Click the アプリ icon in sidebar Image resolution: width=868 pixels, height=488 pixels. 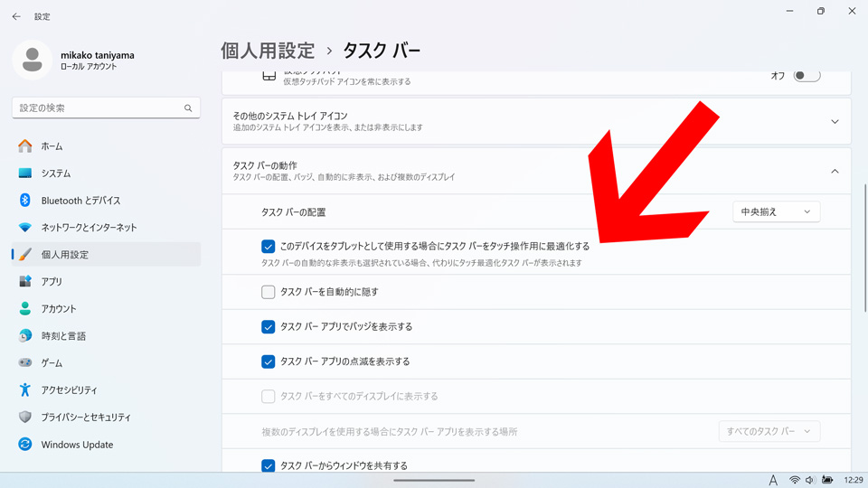click(x=25, y=282)
